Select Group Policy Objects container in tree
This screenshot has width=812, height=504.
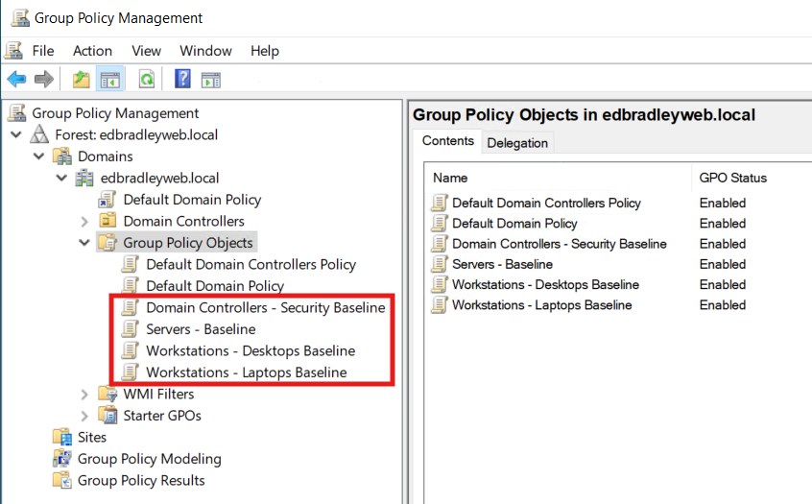187,243
